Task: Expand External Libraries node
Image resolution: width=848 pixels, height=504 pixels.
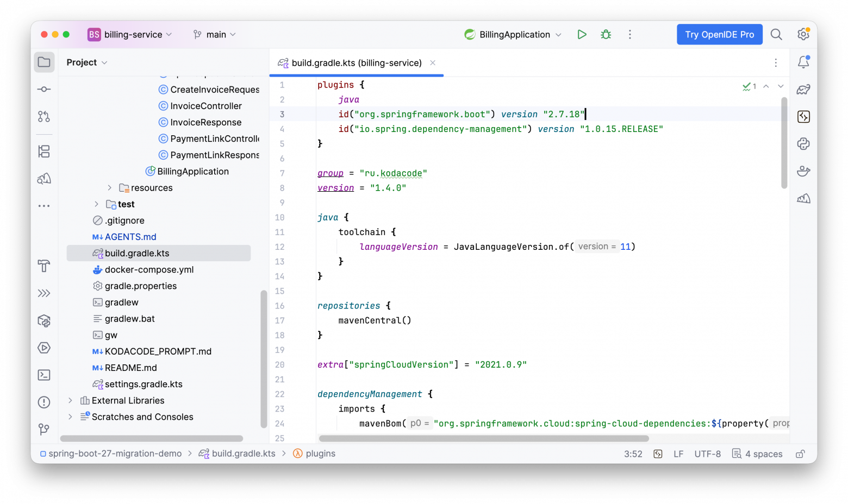Action: [x=70, y=400]
